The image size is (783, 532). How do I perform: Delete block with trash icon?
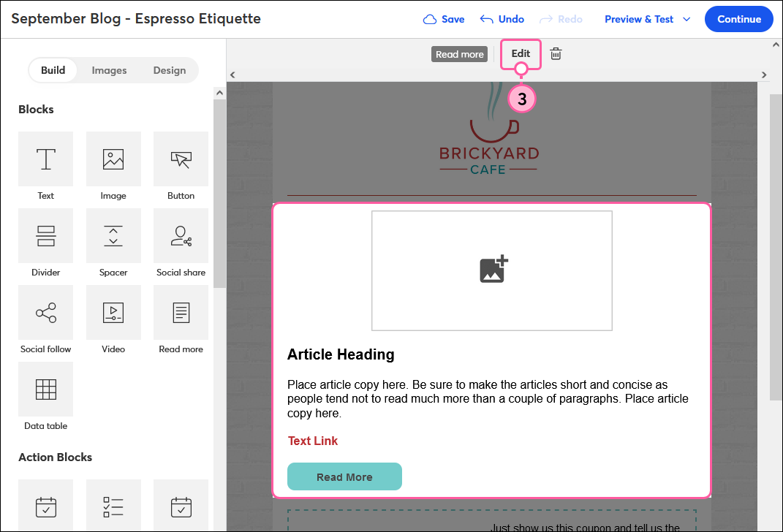[556, 54]
